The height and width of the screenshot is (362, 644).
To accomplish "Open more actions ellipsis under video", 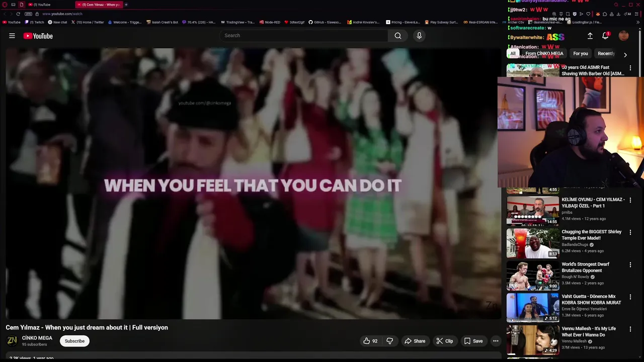I will [496, 341].
